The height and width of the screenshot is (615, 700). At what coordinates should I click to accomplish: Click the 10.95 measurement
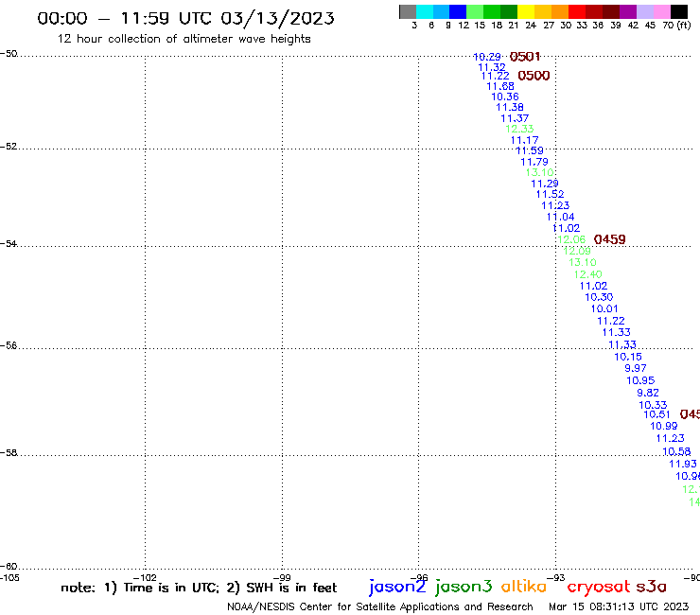pyautogui.click(x=640, y=380)
